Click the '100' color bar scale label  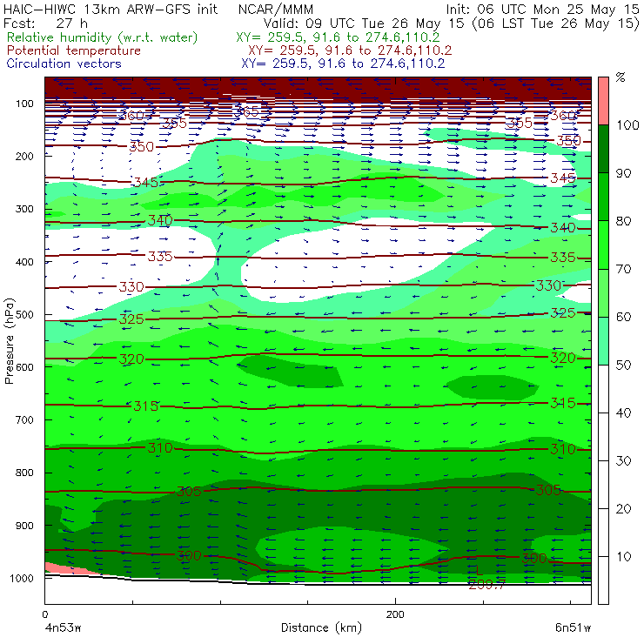[627, 124]
